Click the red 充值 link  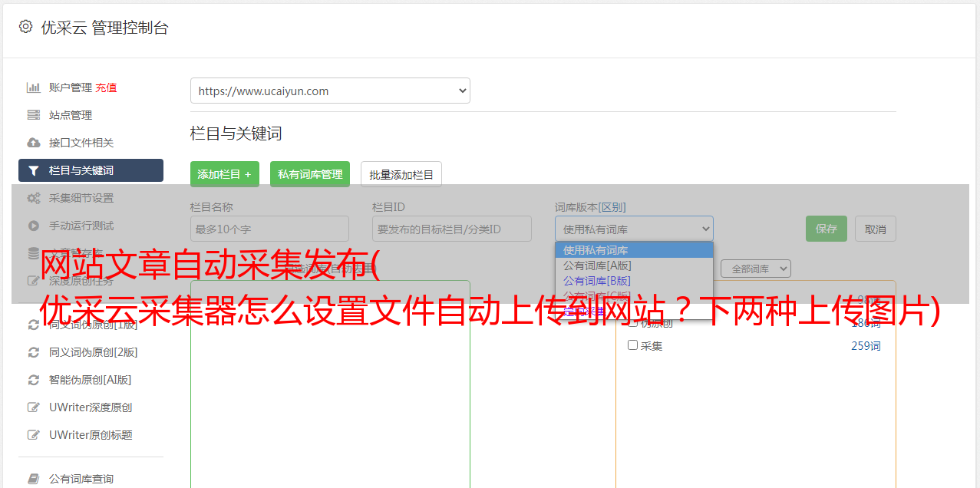tap(107, 87)
